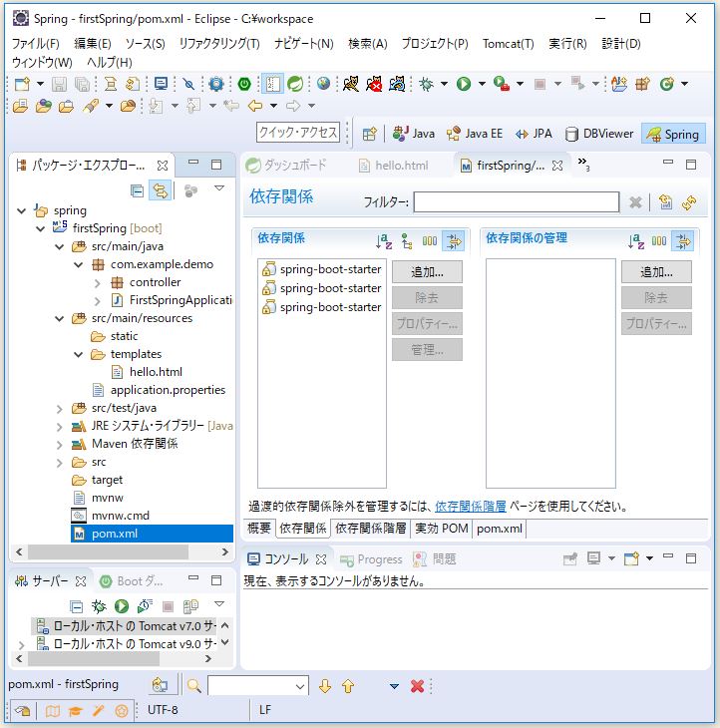
Task: Click the web browser globe icon
Action: (x=323, y=84)
